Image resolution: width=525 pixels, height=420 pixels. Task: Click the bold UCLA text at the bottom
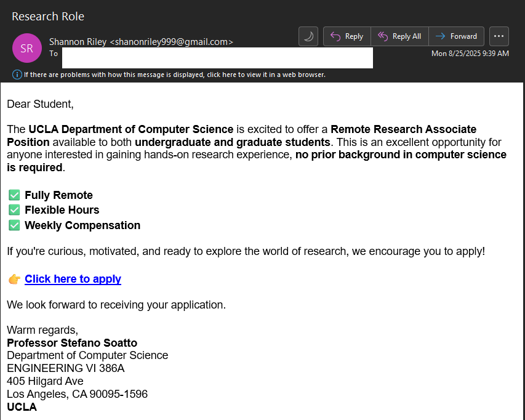pyautogui.click(x=22, y=407)
